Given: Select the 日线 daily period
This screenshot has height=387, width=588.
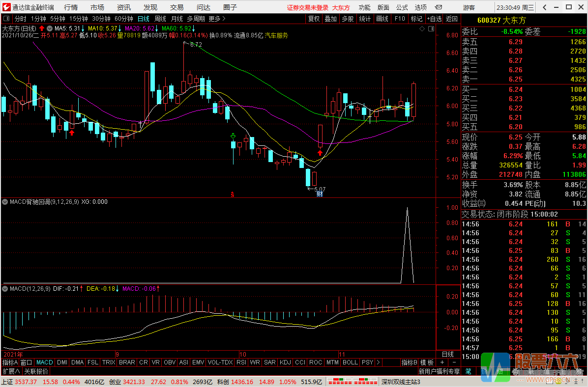Looking at the screenshot, I should (x=143, y=19).
